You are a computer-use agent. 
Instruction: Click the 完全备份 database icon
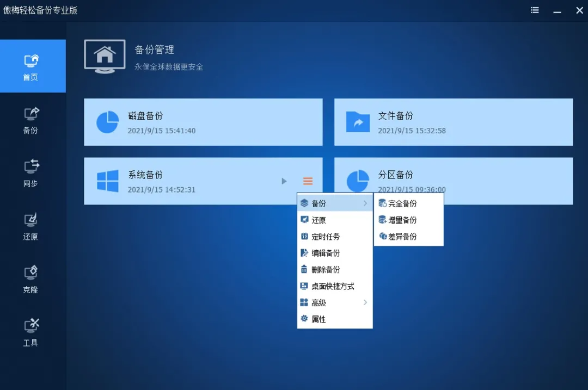point(383,203)
